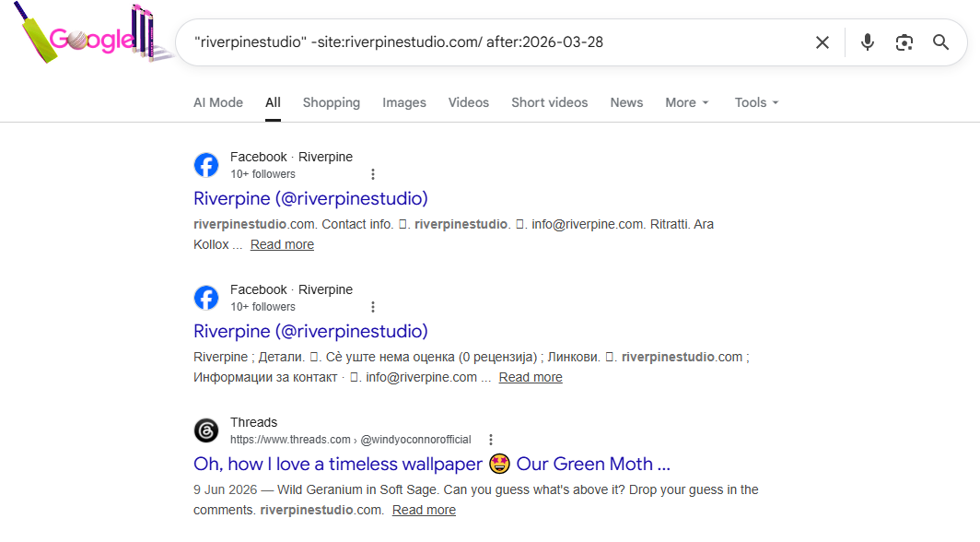Viewport: 980px width, 542px height.
Task: Open the News tab
Action: (x=626, y=102)
